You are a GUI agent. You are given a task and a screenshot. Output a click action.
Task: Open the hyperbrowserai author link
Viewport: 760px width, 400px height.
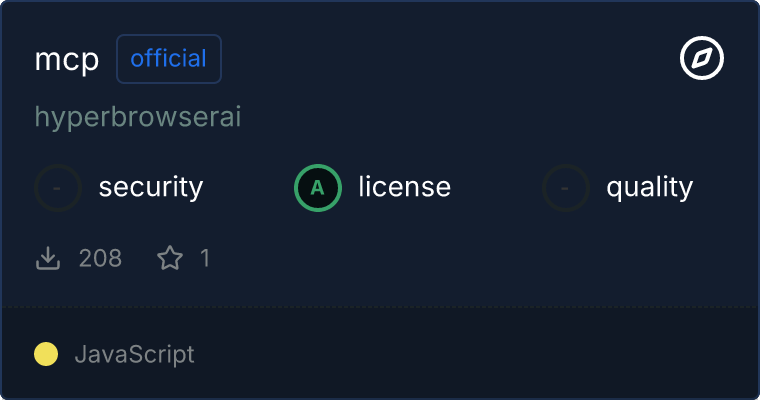click(138, 117)
